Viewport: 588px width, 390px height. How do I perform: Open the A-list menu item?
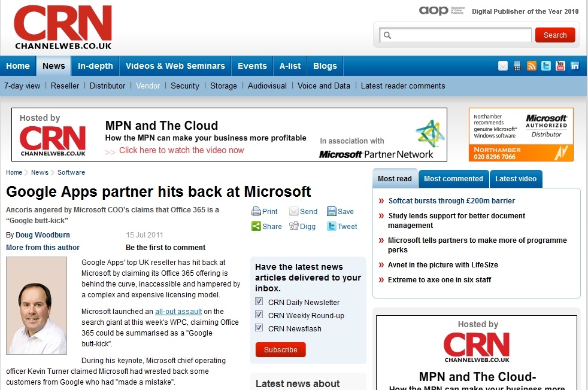point(290,66)
